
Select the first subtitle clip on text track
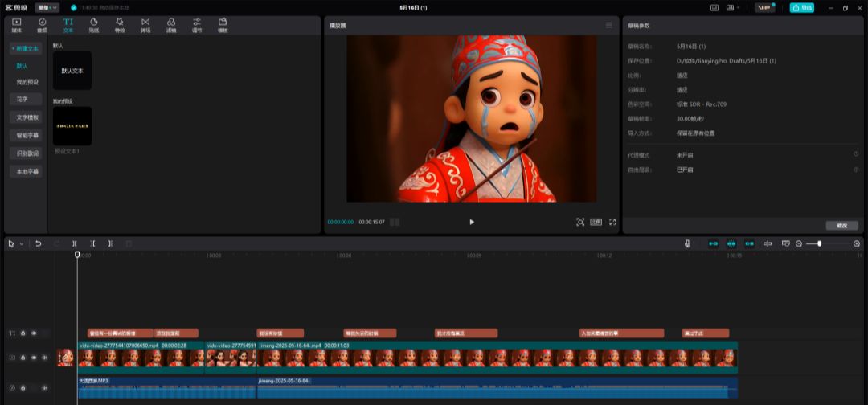point(120,333)
